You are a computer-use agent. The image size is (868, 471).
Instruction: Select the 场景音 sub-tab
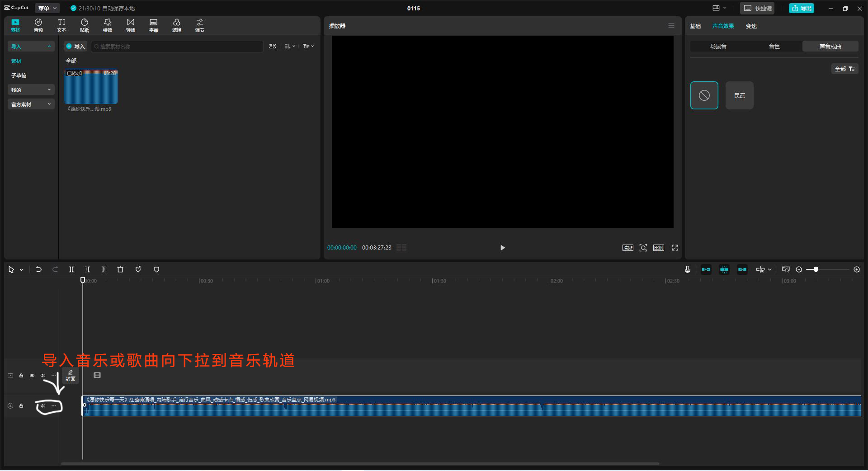point(718,46)
